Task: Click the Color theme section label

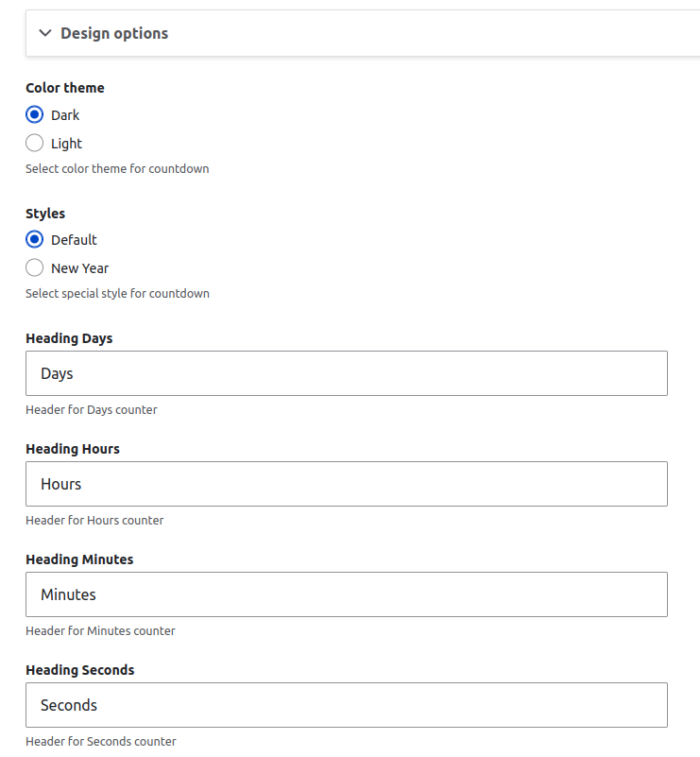Action: [64, 87]
